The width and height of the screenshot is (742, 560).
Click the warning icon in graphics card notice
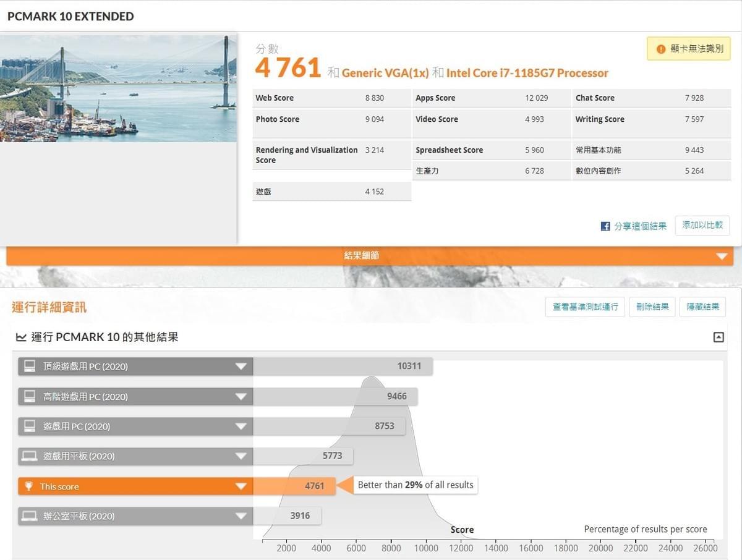tap(661, 49)
